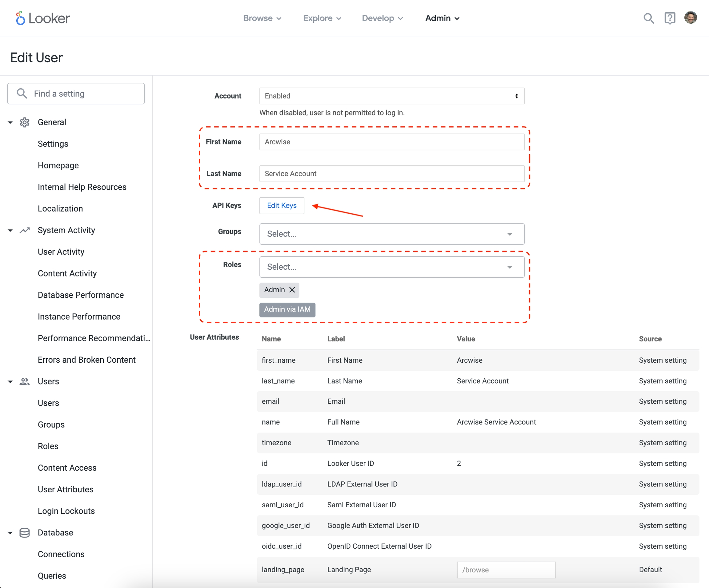Open the Groups select dropdown
709x588 pixels.
pos(392,234)
